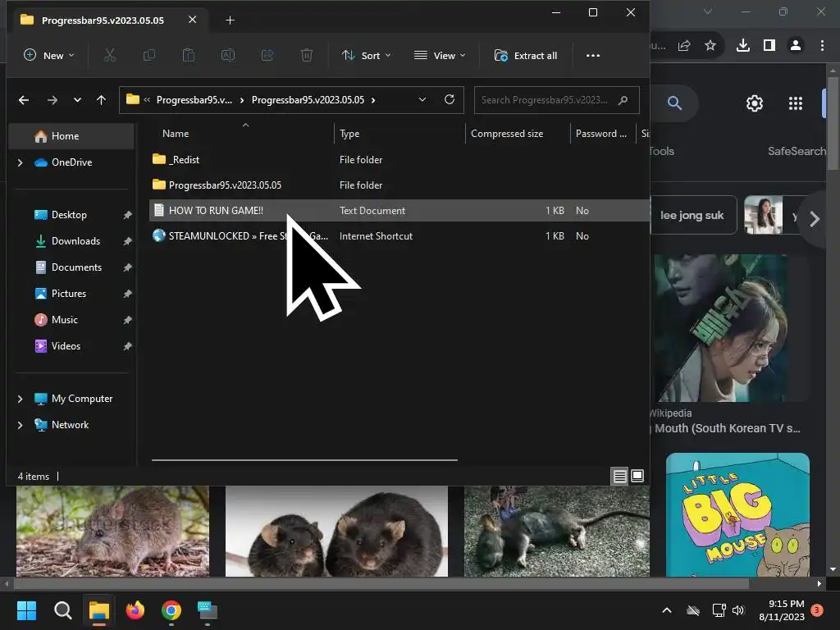
Task: Open Videos quick access folder
Action: click(66, 346)
